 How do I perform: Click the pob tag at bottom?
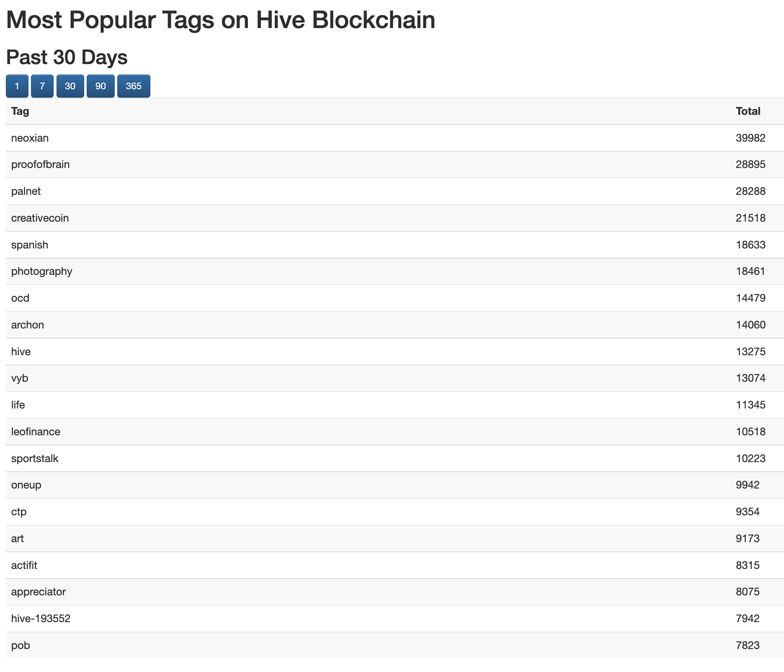[x=21, y=646]
